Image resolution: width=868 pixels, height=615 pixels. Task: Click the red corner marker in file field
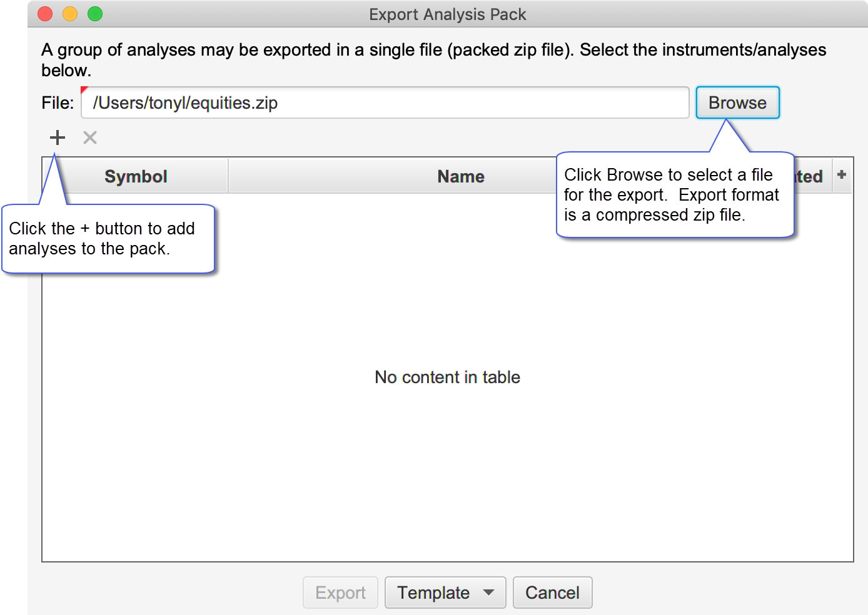(84, 89)
